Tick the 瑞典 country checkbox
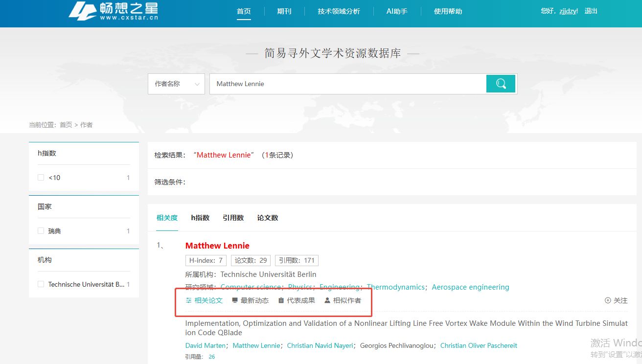This screenshot has width=642, height=364. pos(41,231)
